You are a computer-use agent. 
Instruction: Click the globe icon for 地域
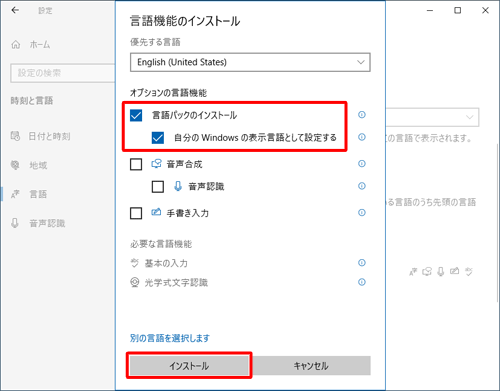point(15,165)
